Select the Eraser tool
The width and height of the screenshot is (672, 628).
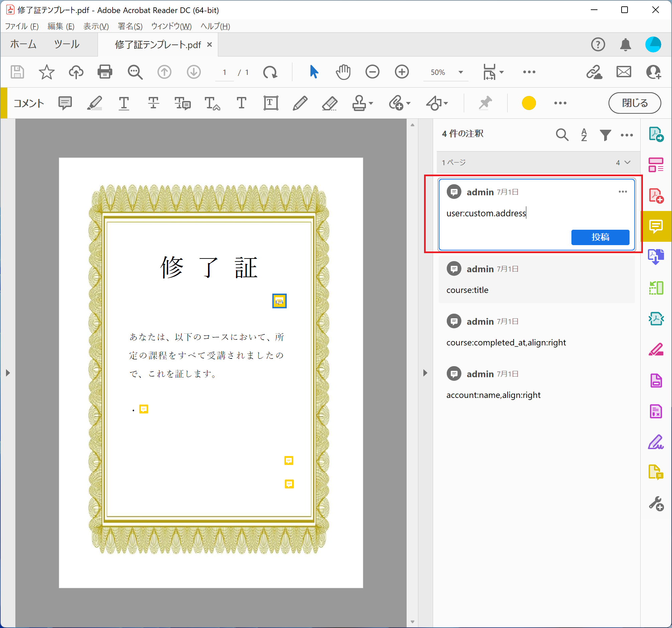pyautogui.click(x=329, y=103)
